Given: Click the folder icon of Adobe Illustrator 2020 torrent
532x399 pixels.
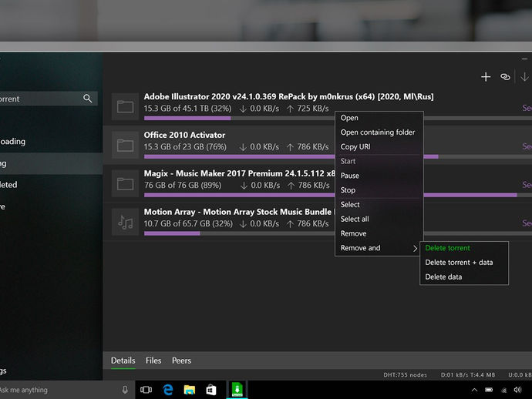Looking at the screenshot, I should click(125, 106).
